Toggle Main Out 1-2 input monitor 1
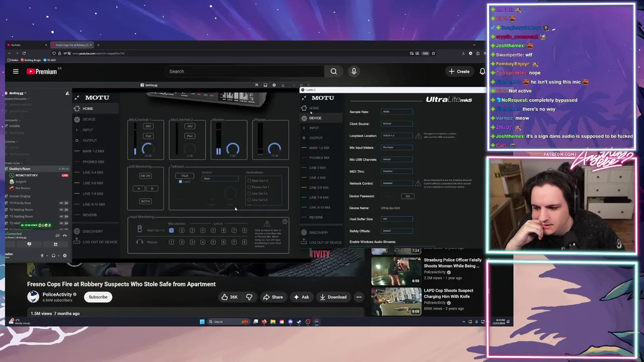Viewport: 644px width, 362px height. pyautogui.click(x=171, y=230)
